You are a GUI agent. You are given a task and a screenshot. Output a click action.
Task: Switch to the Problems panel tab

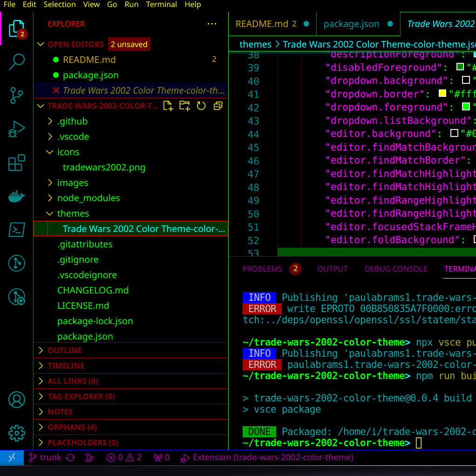point(272,269)
